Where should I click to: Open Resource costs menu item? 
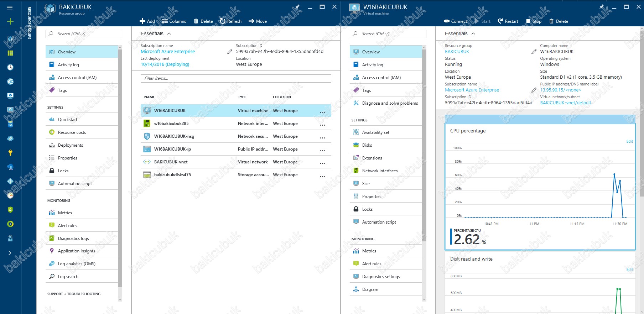coord(82,132)
